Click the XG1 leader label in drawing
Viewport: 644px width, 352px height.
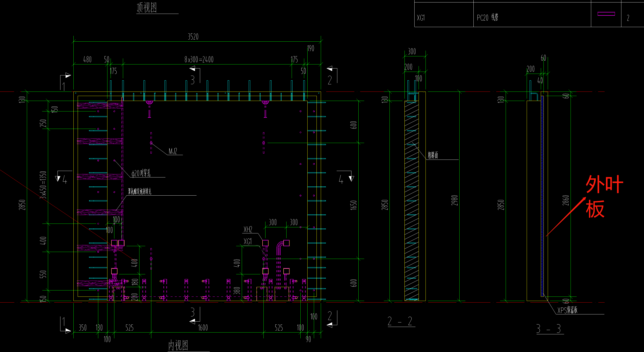coord(248,241)
